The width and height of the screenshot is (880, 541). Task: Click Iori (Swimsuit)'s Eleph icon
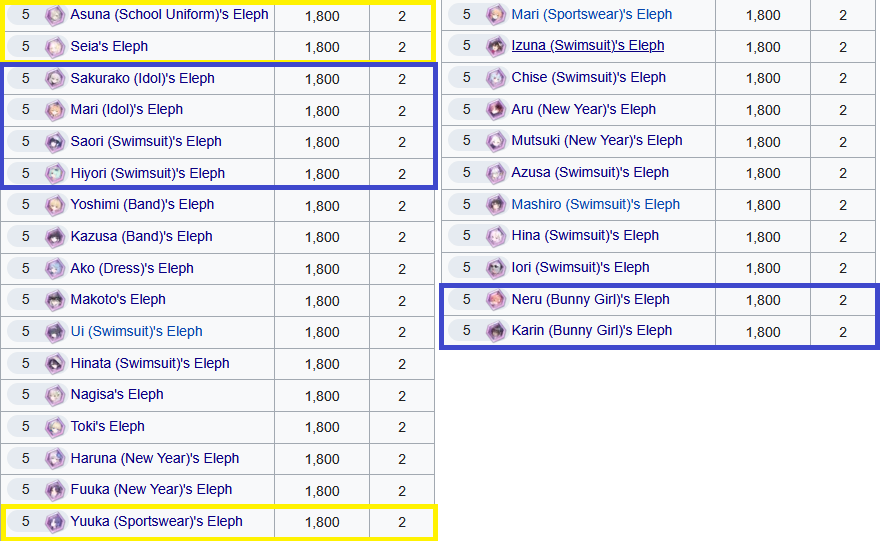tap(496, 268)
